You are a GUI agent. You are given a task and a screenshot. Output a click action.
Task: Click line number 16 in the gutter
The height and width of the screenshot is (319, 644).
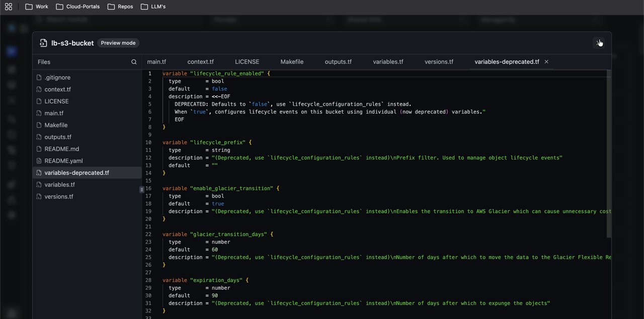148,188
